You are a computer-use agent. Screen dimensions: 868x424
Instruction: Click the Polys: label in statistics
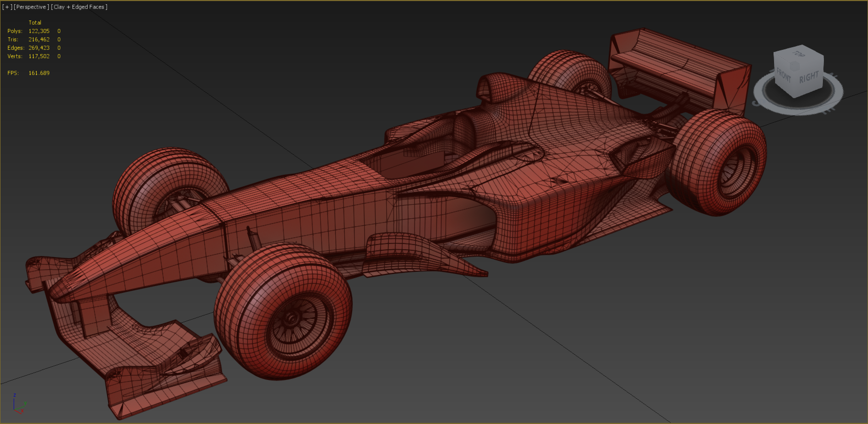(15, 31)
